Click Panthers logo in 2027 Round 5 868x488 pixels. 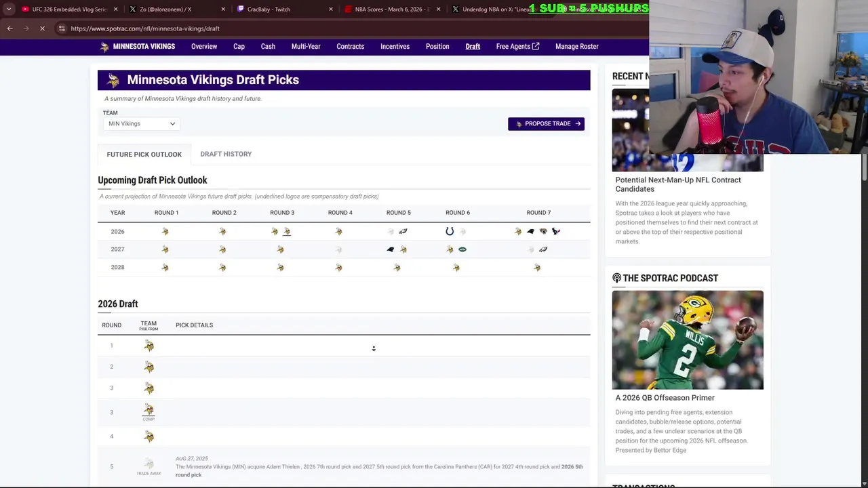coord(390,249)
